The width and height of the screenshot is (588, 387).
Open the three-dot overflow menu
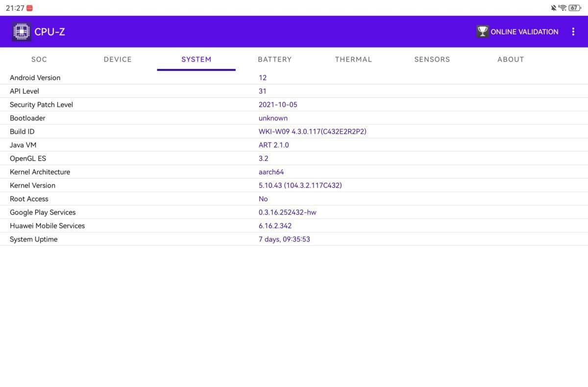pyautogui.click(x=573, y=31)
